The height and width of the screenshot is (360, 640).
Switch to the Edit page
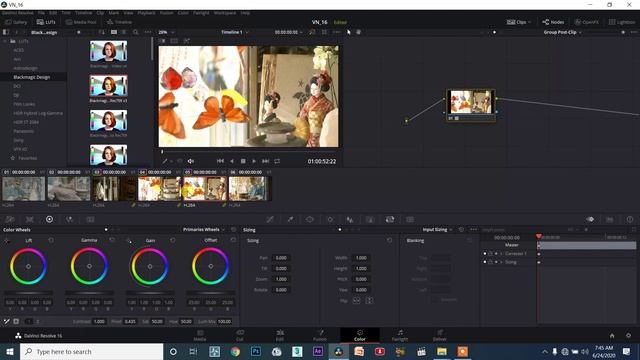280,336
